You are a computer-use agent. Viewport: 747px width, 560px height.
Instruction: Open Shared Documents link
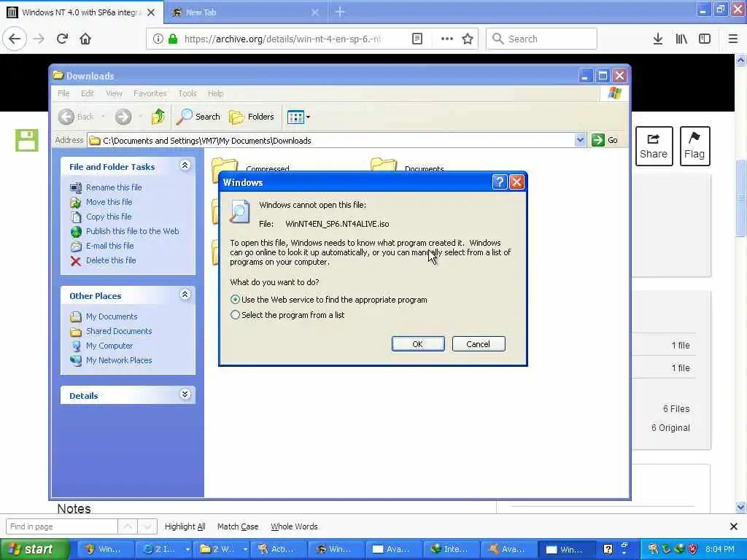coord(119,332)
